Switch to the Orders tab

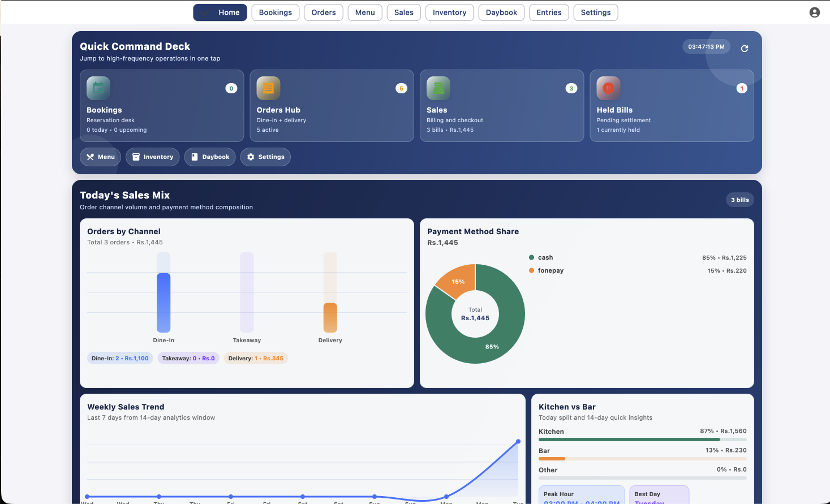pyautogui.click(x=324, y=12)
